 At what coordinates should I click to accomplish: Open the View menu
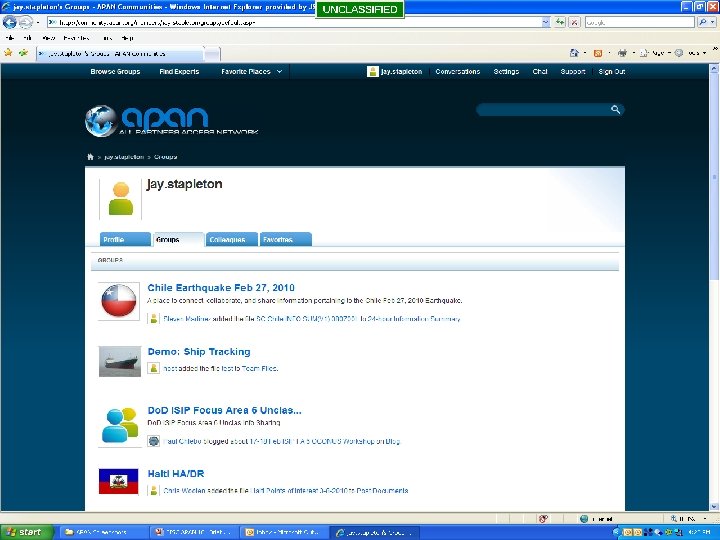(48, 38)
